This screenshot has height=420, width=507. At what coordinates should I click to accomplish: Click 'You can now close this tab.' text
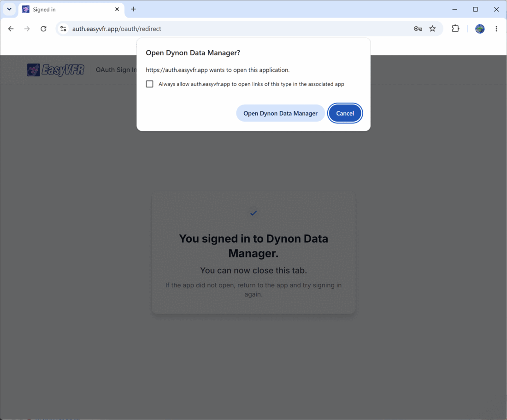[x=253, y=270]
